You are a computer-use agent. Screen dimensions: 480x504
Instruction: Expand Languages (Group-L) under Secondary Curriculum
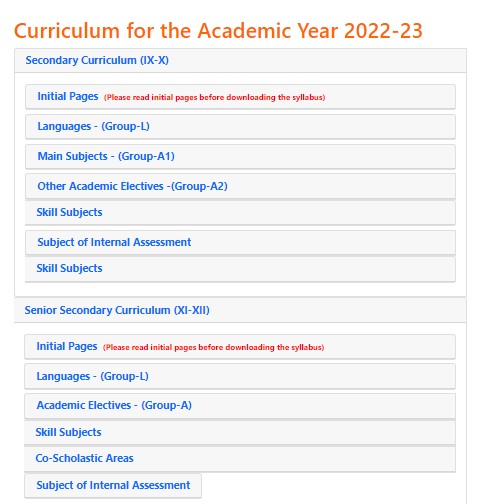(240, 126)
